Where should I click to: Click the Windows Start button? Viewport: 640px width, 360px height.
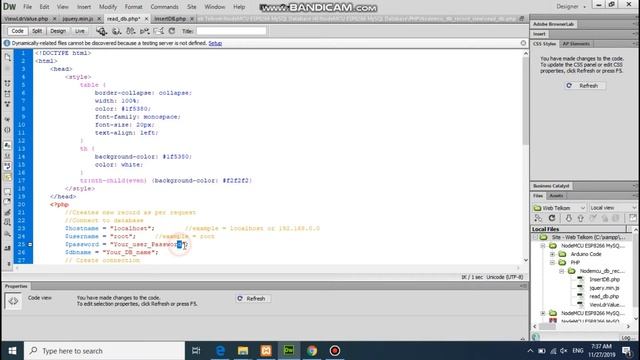coord(12,351)
